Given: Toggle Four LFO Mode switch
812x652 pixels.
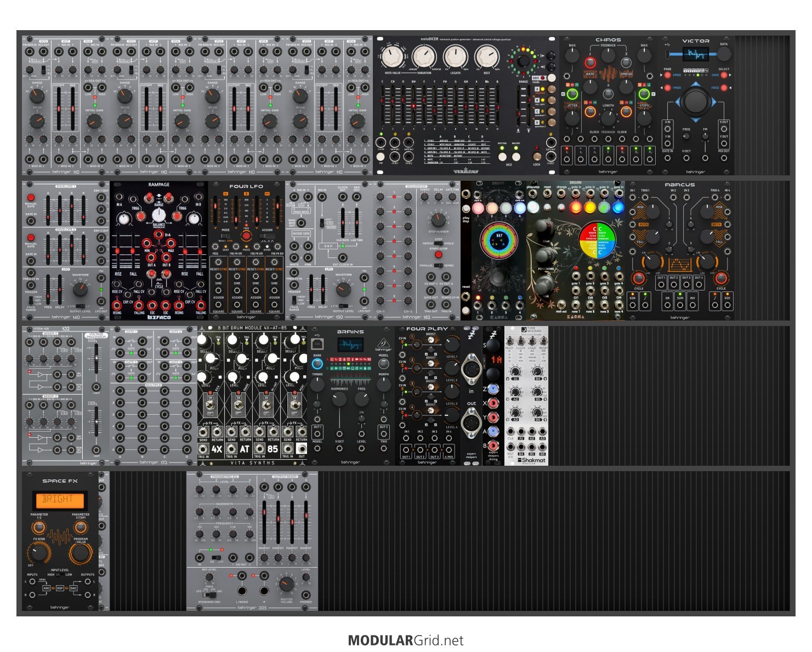Looking at the screenshot, I should (225, 236).
